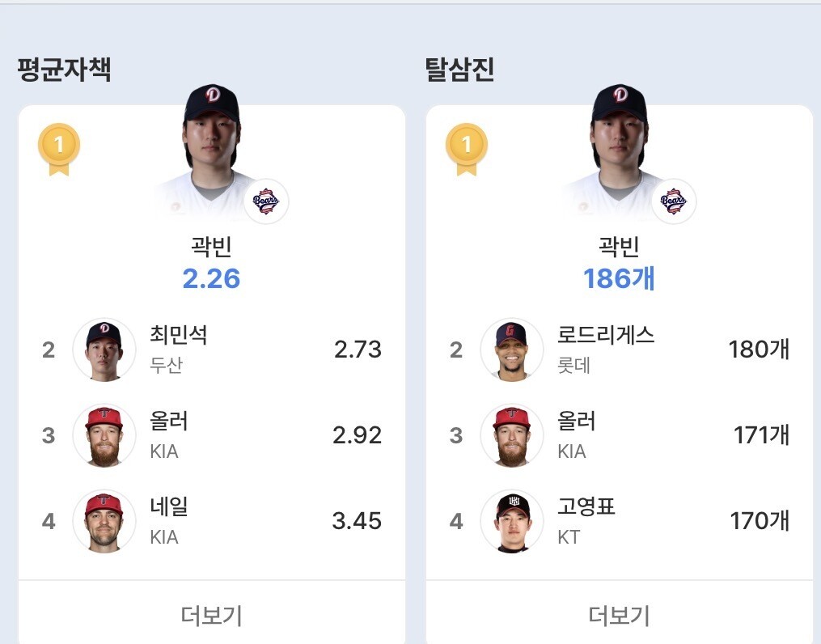Open 로드리게스 player name link

tap(606, 335)
